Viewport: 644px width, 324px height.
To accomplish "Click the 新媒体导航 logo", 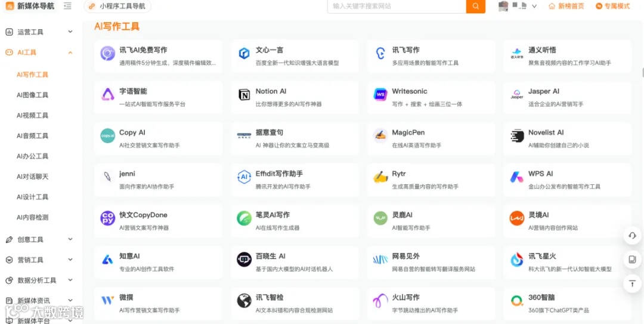I will (30, 6).
